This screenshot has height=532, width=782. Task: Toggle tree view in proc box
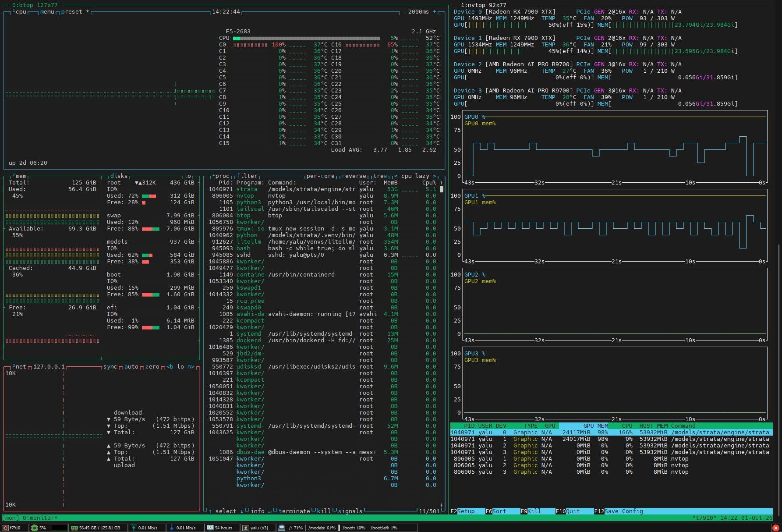click(380, 176)
